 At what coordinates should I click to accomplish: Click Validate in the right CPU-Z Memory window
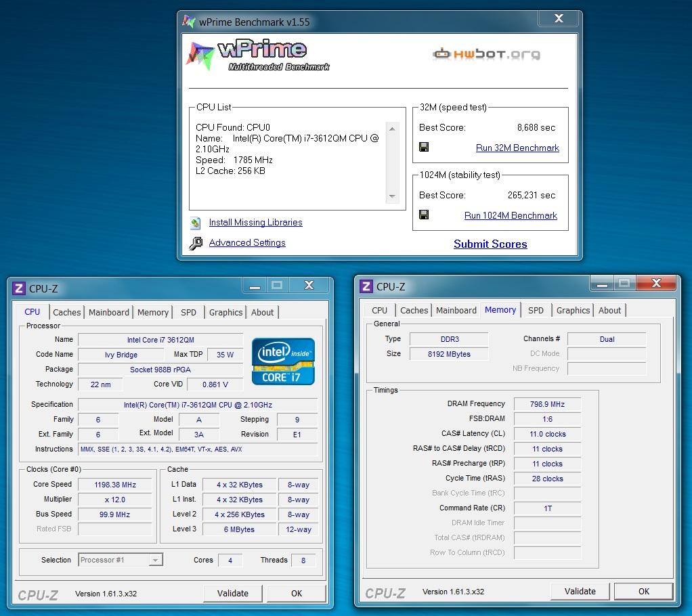coord(580,591)
